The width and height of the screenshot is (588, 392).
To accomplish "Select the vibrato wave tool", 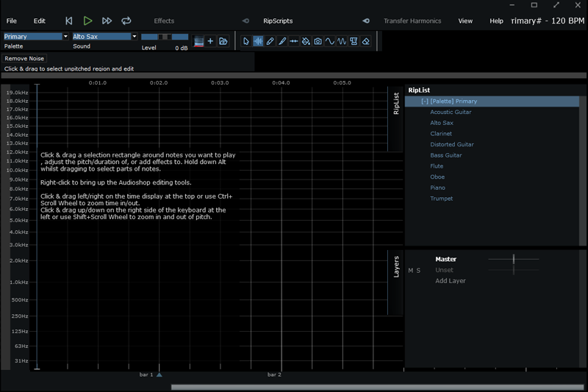I will [342, 41].
